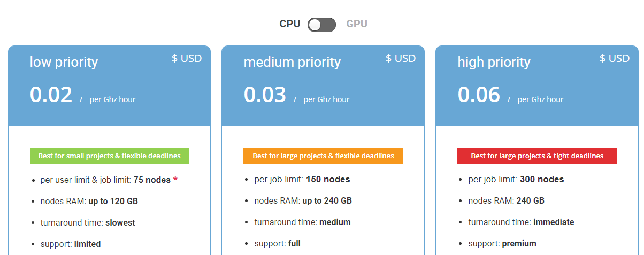Click the green small projects badge
The width and height of the screenshot is (644, 255).
coord(109,156)
